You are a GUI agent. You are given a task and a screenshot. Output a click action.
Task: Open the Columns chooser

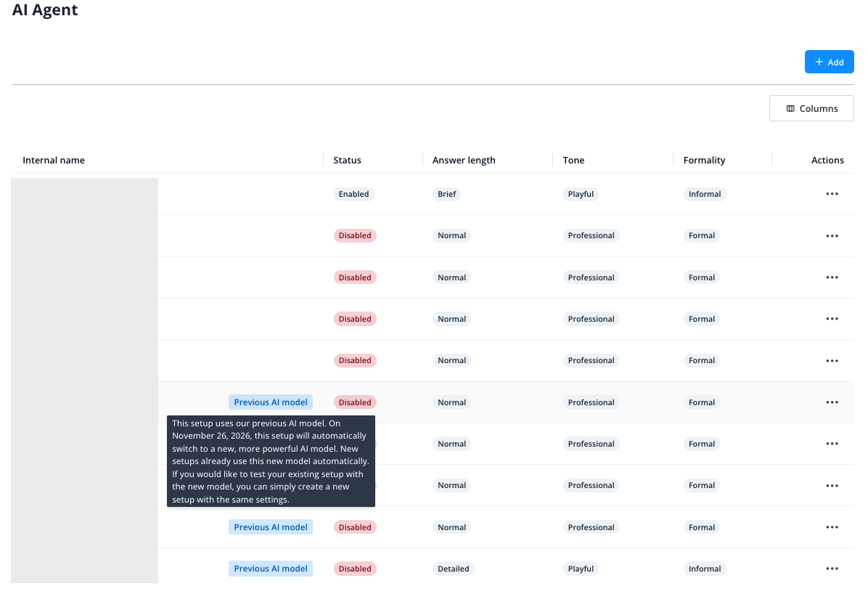tap(811, 109)
